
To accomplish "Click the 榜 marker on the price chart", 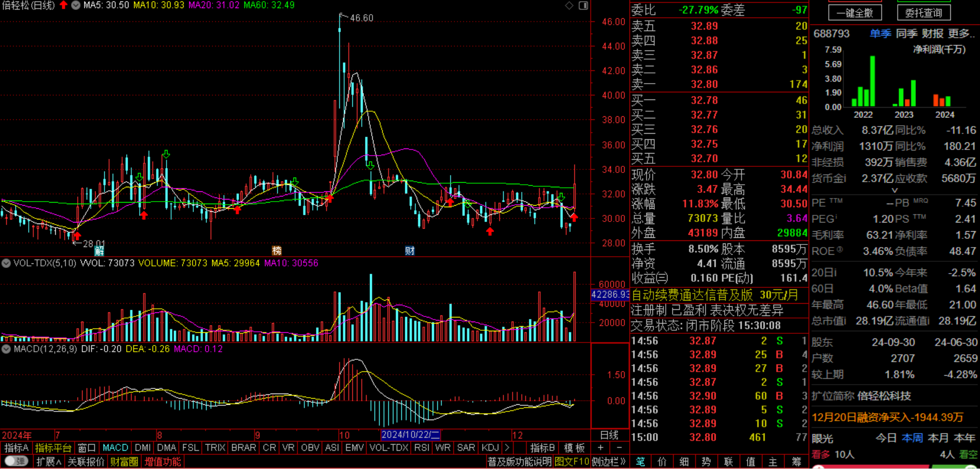I will [277, 251].
